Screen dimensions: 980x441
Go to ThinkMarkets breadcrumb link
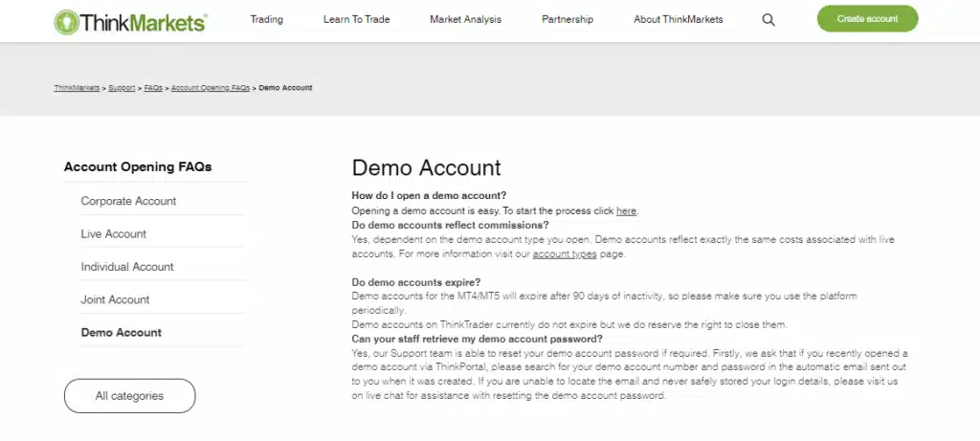(77, 88)
